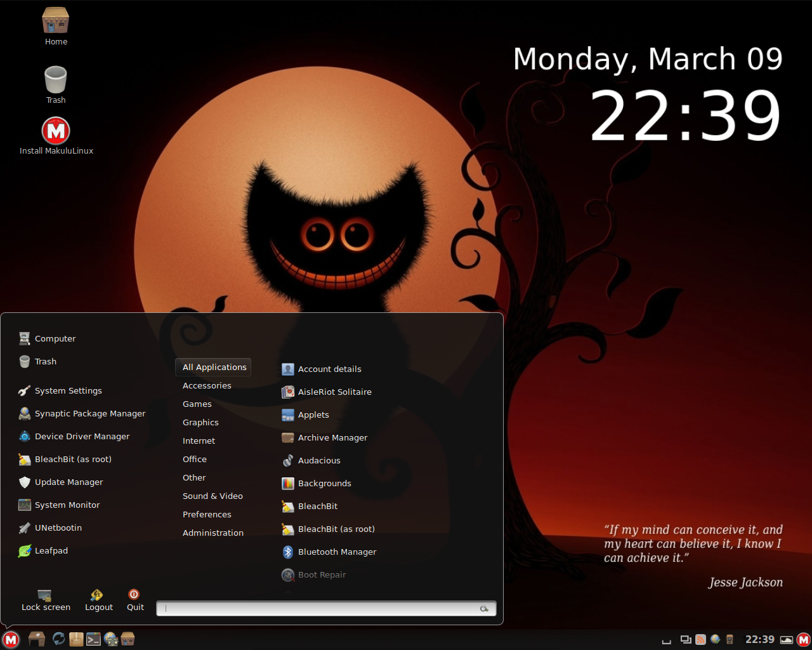Launch AisleRiot Solitaire
Viewport: 812px width, 650px height.
(327, 392)
